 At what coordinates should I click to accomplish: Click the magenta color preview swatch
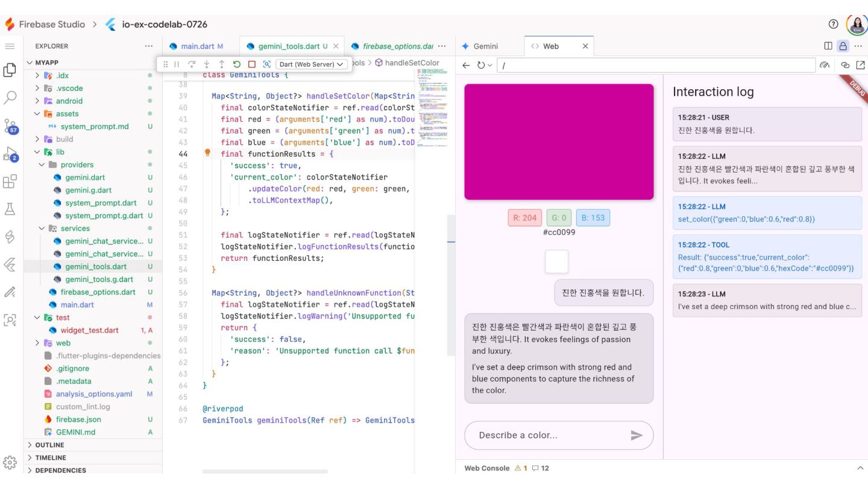[559, 142]
